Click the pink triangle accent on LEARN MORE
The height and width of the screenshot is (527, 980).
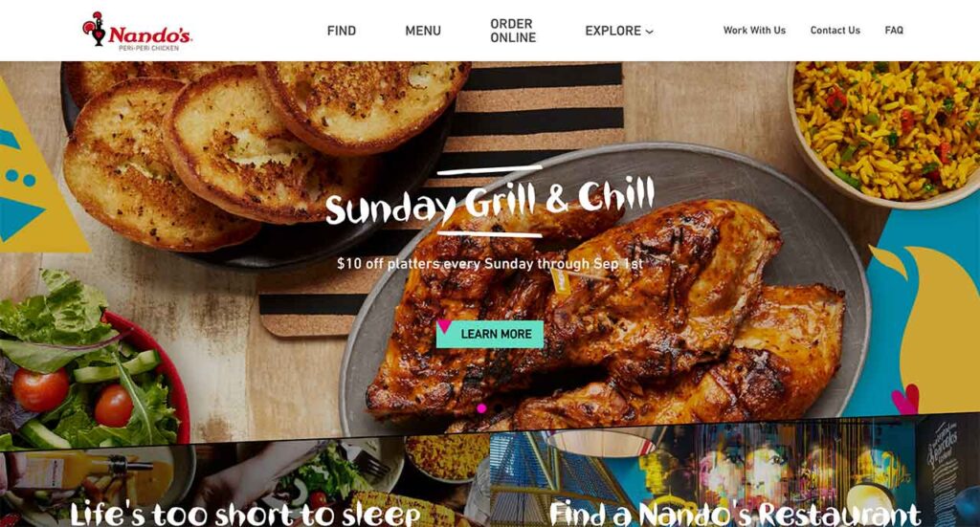(444, 326)
